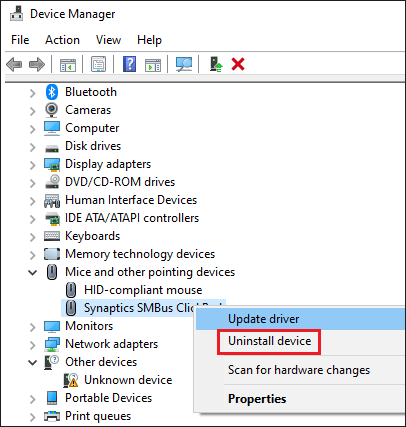406x427 pixels.
Task: Select the Unknown device entry
Action: pos(128,380)
